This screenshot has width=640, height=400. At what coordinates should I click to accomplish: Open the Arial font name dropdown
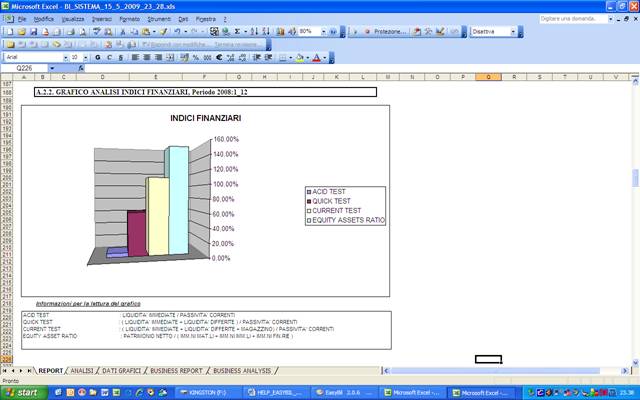coord(66,58)
